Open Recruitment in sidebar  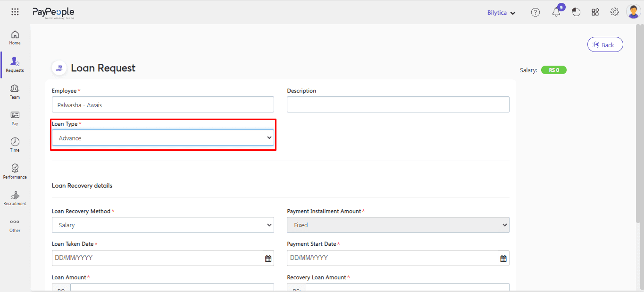pos(15,198)
